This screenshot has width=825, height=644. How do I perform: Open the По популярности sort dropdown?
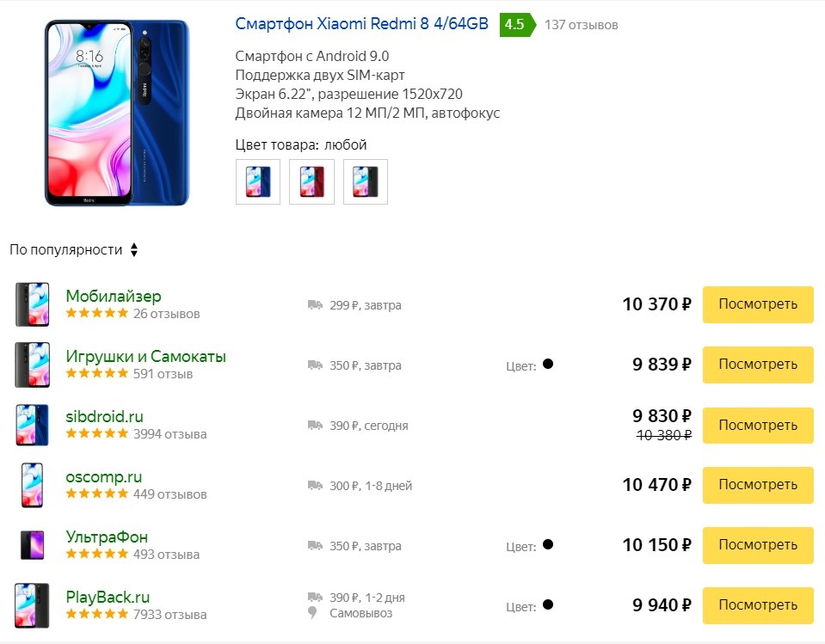[x=65, y=248]
